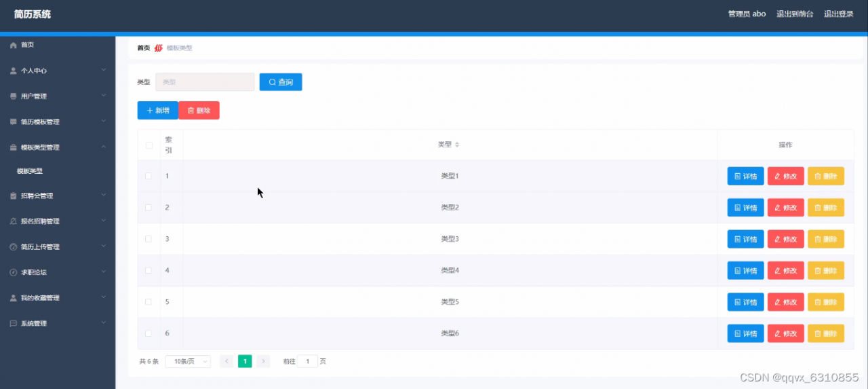This screenshot has height=389, width=868.
Task: Click the 首页 breadcrumb link
Action: [x=144, y=48]
